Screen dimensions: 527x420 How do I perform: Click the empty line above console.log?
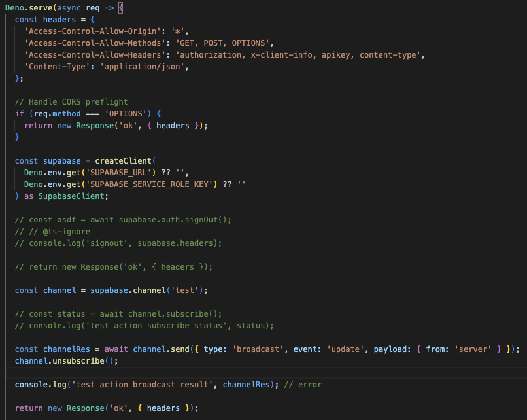tap(266, 373)
